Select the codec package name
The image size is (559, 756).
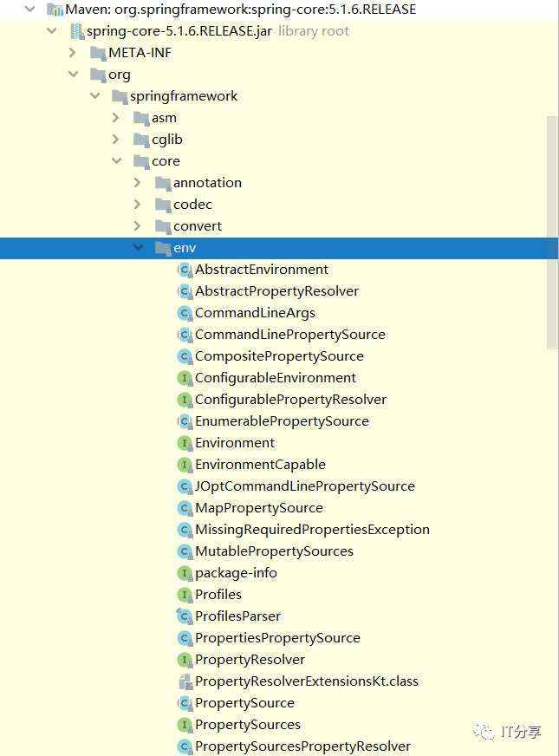tap(192, 205)
